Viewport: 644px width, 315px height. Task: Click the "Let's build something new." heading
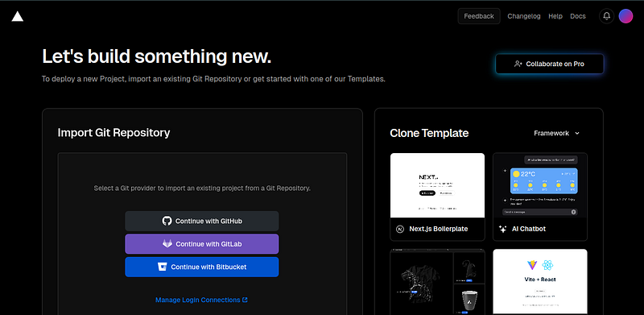click(x=157, y=56)
